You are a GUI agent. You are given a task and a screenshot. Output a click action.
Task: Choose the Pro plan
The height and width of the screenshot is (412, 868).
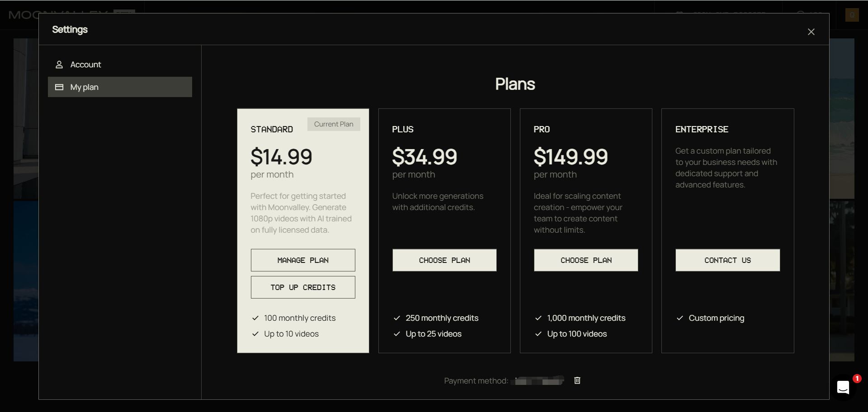click(x=586, y=260)
